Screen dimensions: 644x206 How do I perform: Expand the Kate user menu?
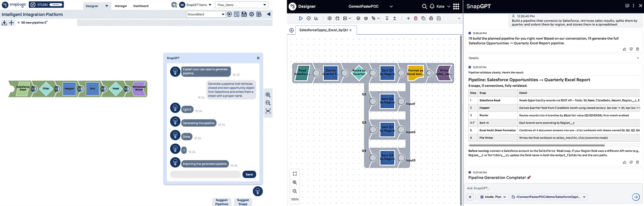pyautogui.click(x=443, y=6)
